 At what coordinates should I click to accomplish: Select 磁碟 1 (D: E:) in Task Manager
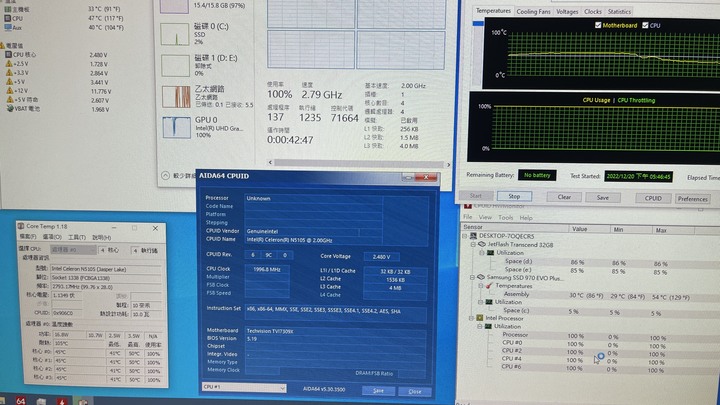click(x=206, y=65)
